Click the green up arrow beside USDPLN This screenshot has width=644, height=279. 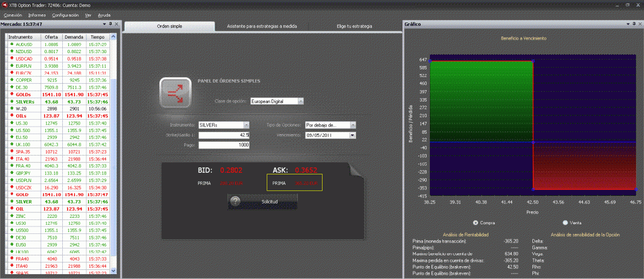coord(11,180)
